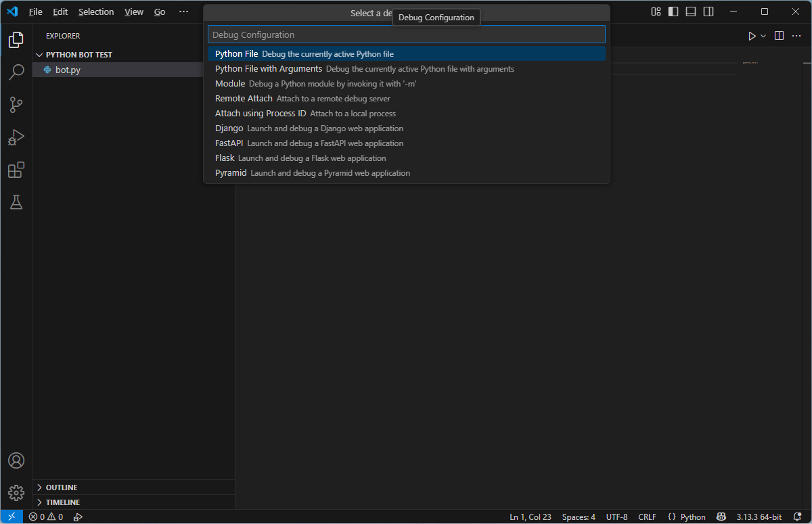Choose the Pyramid debug configuration
Image resolution: width=812 pixels, height=524 pixels.
coord(407,173)
